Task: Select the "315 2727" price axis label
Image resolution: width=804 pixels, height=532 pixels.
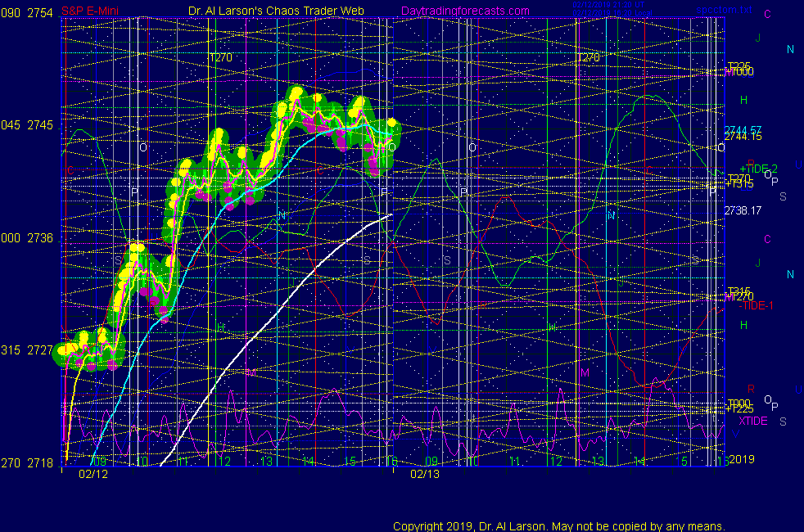Action: (x=27, y=350)
